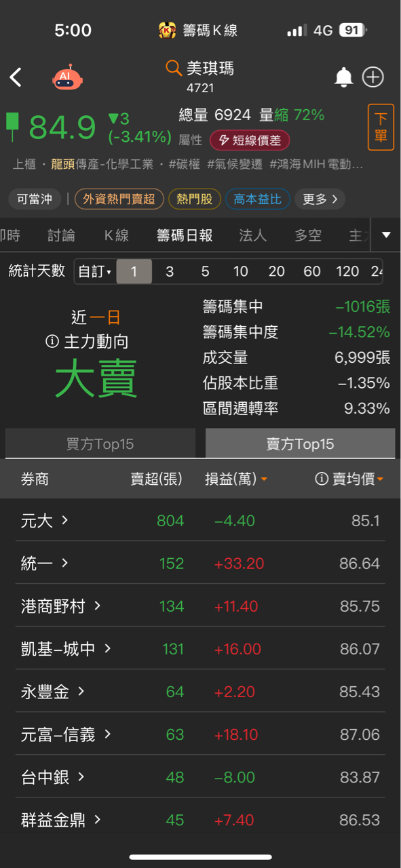Tap the 下單 order button
Screen dimensions: 401x868
tap(381, 127)
